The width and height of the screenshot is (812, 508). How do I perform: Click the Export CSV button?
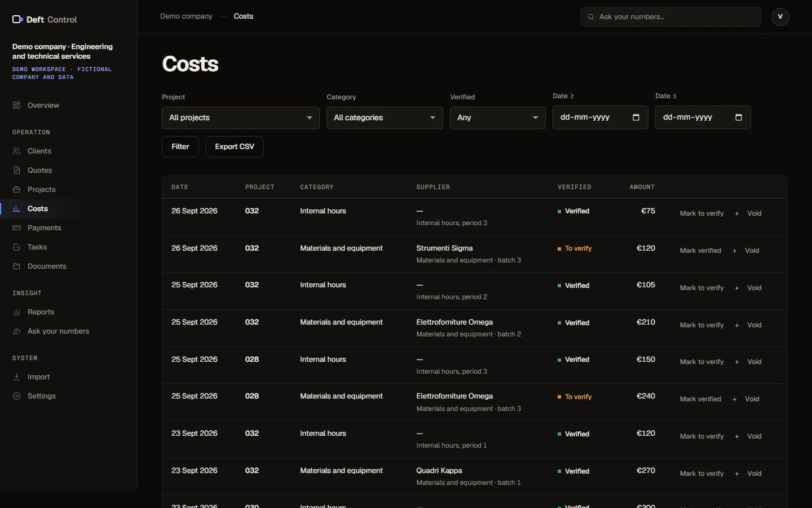click(x=235, y=147)
